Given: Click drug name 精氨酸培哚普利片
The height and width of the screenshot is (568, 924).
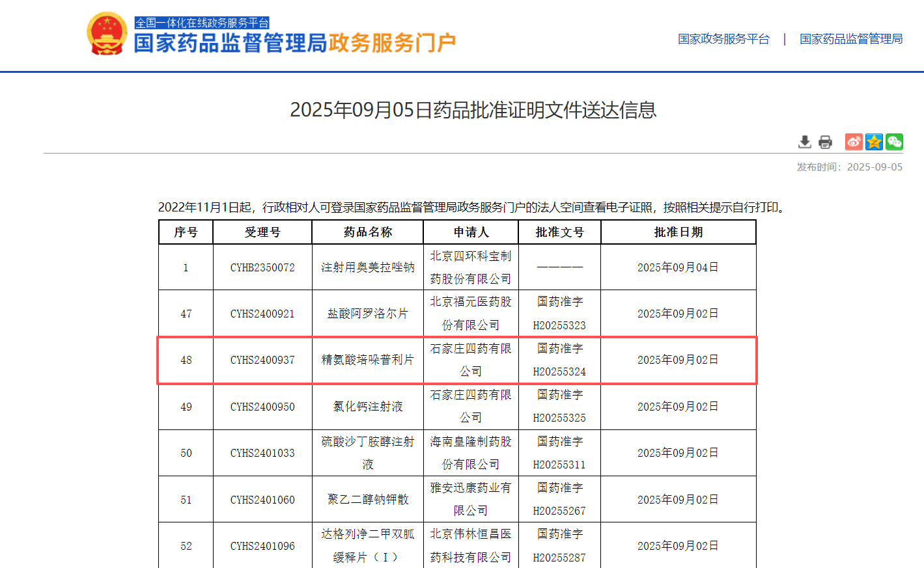Looking at the screenshot, I should [368, 360].
